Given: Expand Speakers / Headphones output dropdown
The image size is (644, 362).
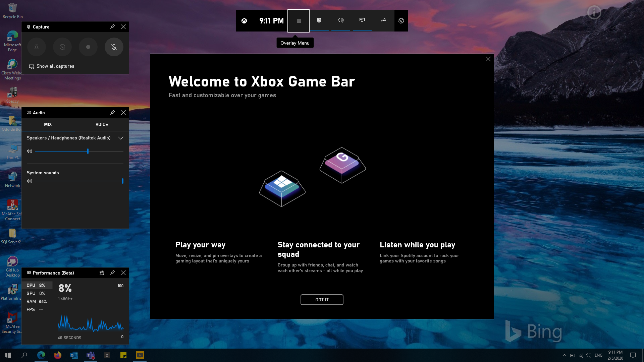Looking at the screenshot, I should click(121, 138).
